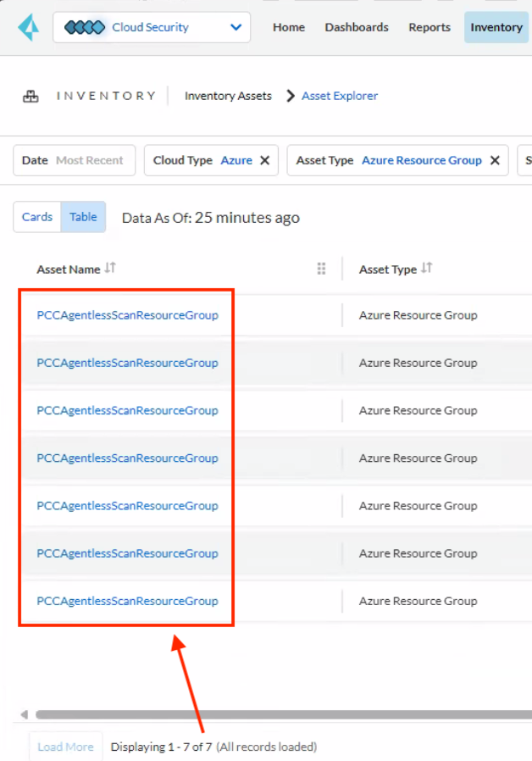Sort by Asset Type column icon
Screen dimensions: 532x761
tap(427, 269)
